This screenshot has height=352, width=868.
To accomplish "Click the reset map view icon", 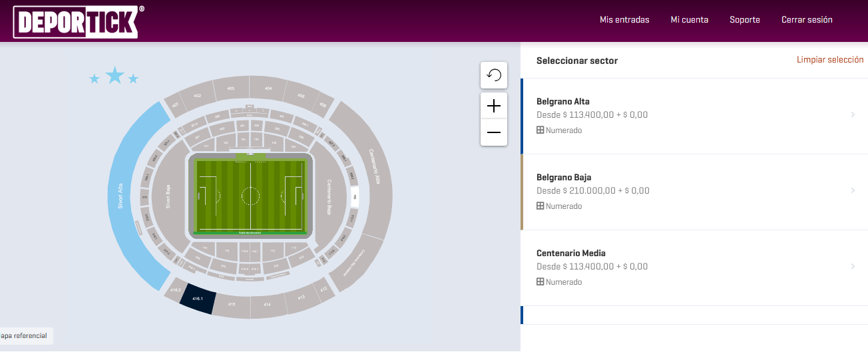I will 494,75.
